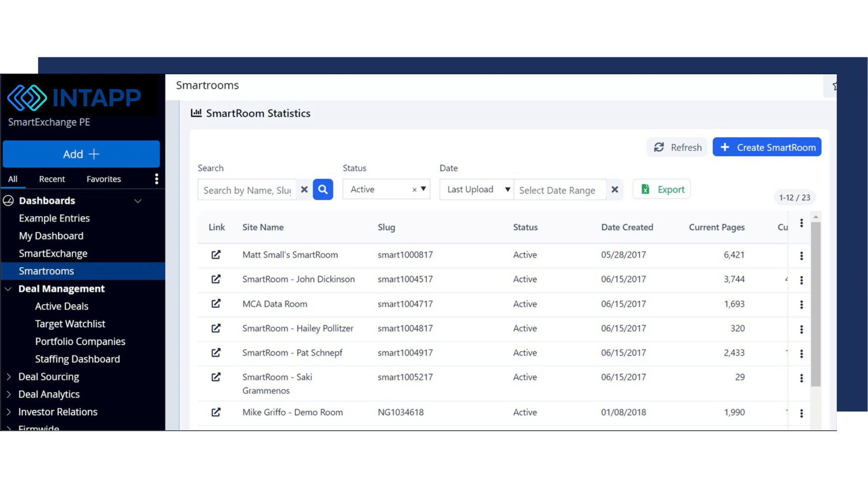
Task: Open Portfolio Companies in sidebar
Action: pyautogui.click(x=80, y=342)
